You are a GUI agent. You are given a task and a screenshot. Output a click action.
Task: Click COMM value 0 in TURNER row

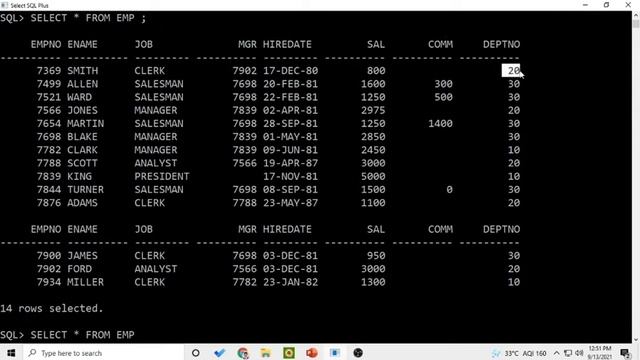click(449, 190)
